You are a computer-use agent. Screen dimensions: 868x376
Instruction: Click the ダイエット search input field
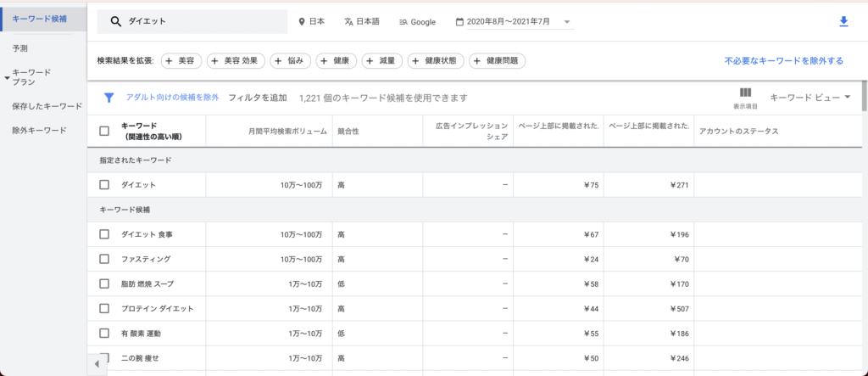pos(203,22)
